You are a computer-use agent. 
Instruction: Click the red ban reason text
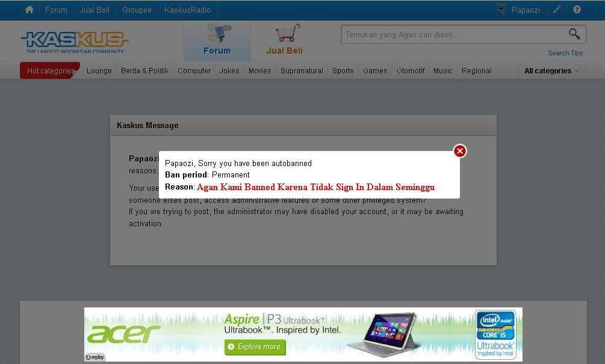pyautogui.click(x=315, y=187)
